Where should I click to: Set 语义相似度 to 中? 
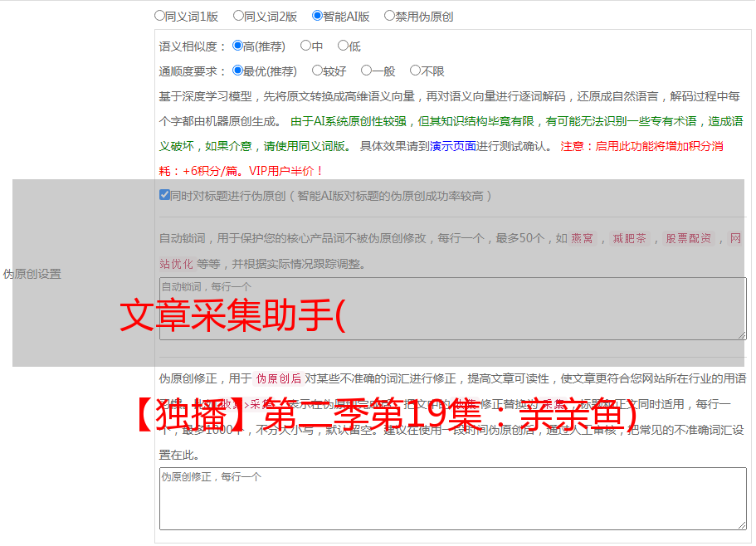pos(305,46)
